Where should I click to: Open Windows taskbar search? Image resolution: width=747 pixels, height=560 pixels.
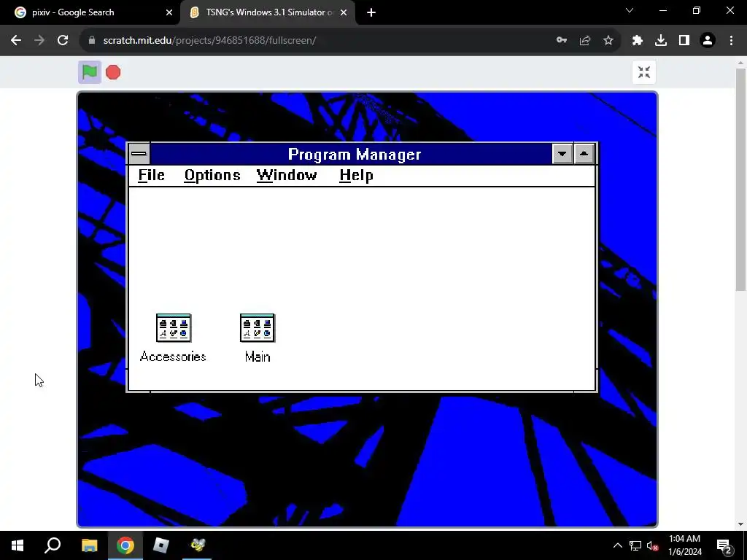click(53, 545)
